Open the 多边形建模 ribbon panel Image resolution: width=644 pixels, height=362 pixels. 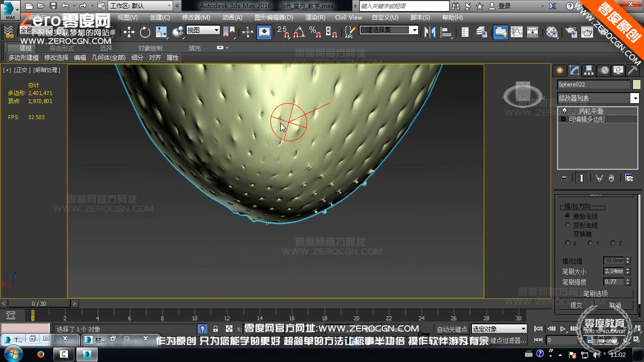tap(23, 58)
